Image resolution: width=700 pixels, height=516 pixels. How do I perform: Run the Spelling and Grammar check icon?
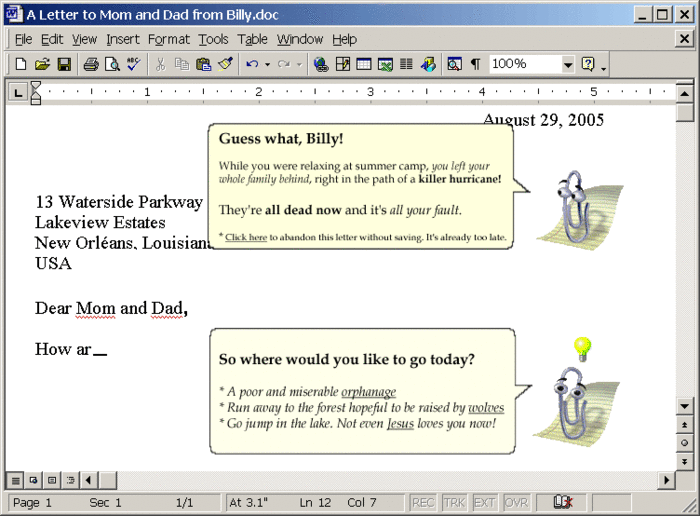tap(133, 64)
